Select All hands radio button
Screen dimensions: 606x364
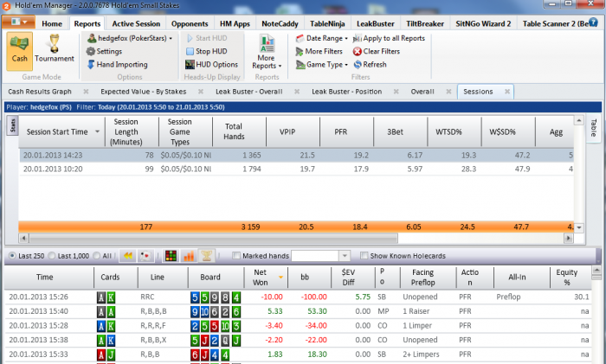point(97,256)
